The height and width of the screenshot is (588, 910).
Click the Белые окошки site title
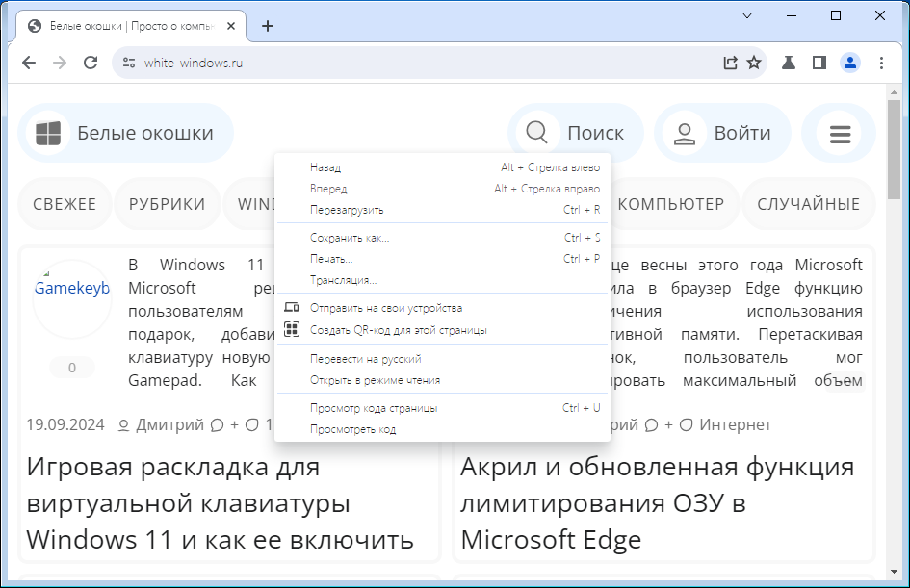[x=145, y=134]
